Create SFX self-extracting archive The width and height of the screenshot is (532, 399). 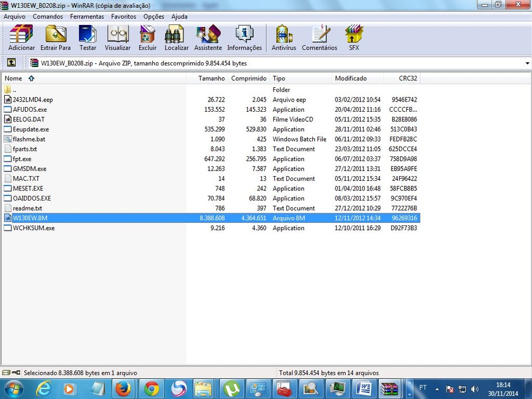tap(354, 38)
